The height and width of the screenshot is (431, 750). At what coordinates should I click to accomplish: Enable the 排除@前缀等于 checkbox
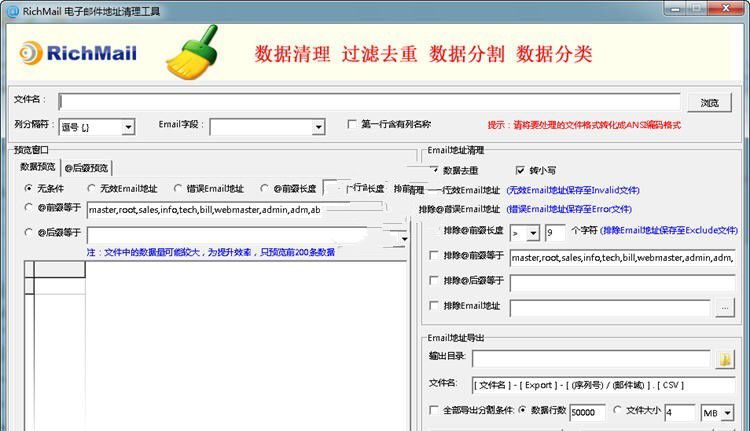point(434,255)
